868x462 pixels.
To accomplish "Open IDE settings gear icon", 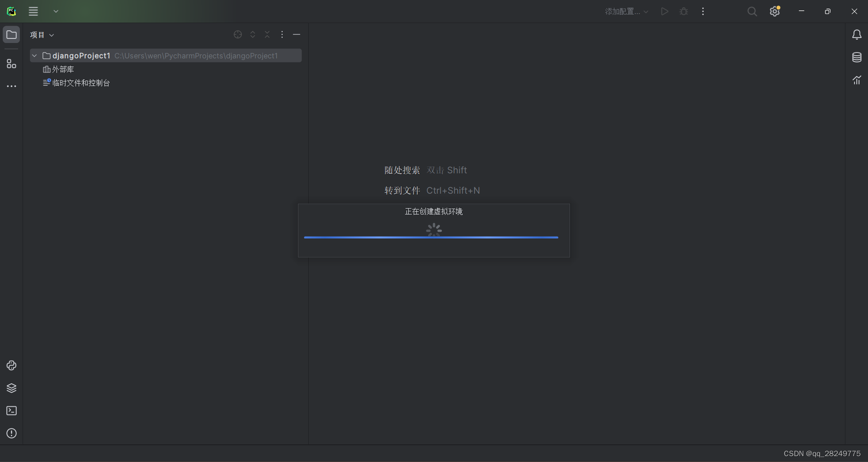I will pos(775,11).
